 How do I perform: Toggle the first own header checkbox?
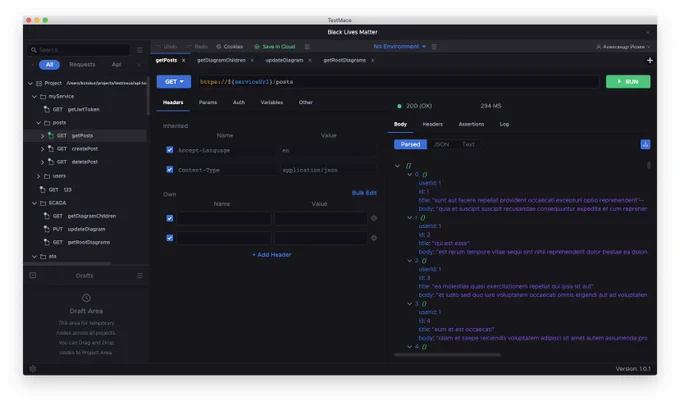tap(170, 218)
